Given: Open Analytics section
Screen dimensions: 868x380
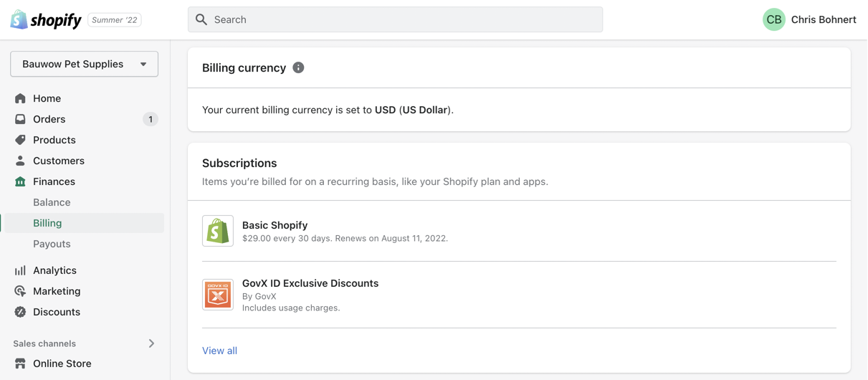Looking at the screenshot, I should point(54,270).
